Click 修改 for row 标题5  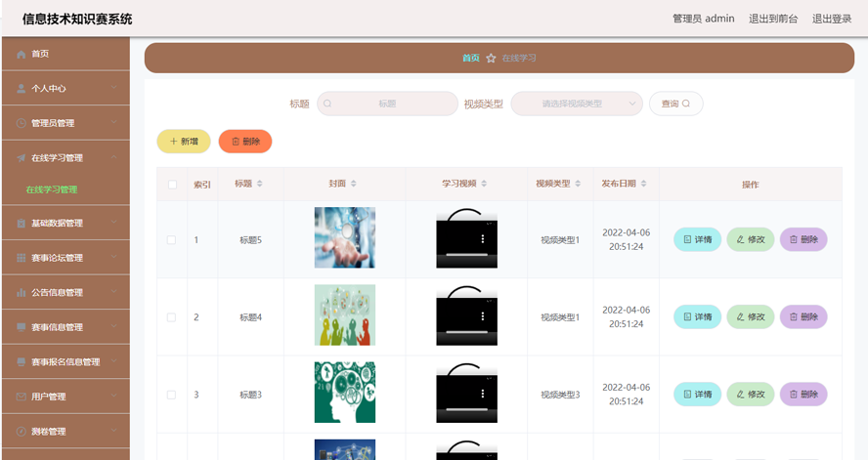tap(750, 239)
